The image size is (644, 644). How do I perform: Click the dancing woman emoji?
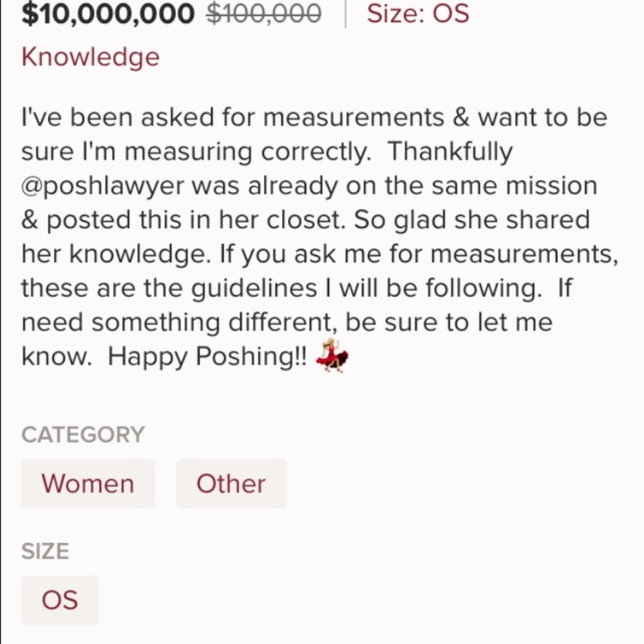[332, 355]
